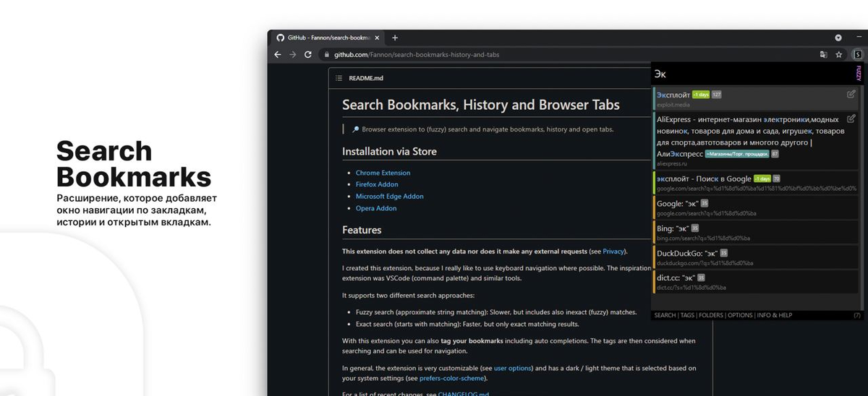
Task: Click the translate page icon in the address bar
Action: [x=823, y=54]
